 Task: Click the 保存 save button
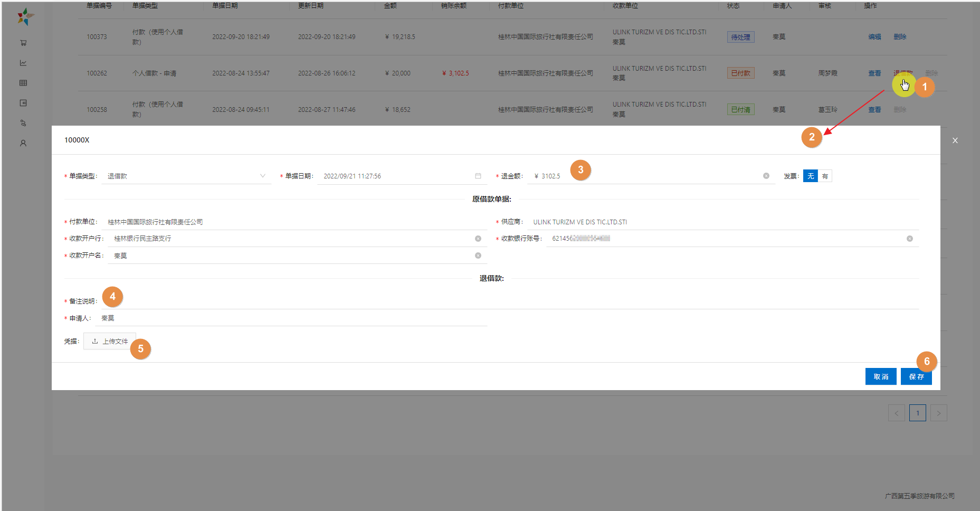[916, 376]
